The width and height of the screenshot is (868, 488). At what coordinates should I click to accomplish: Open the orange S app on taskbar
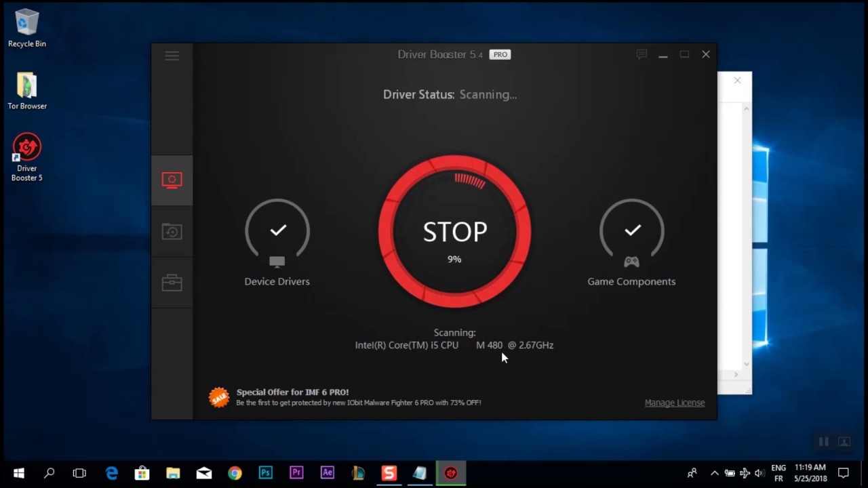pos(389,473)
